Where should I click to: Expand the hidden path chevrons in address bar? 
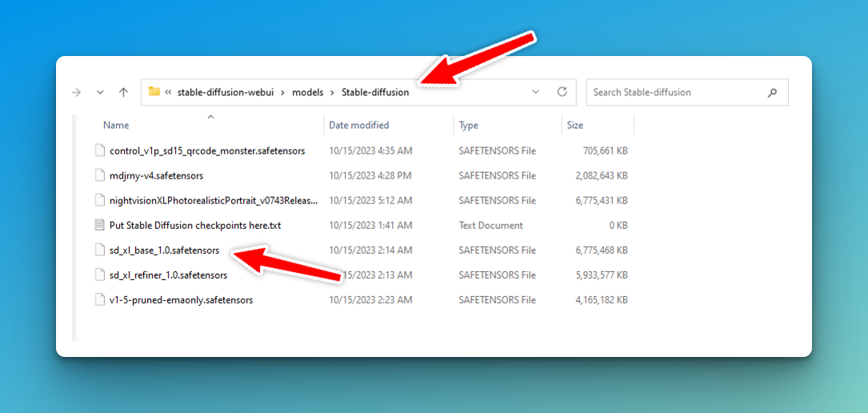(x=169, y=92)
